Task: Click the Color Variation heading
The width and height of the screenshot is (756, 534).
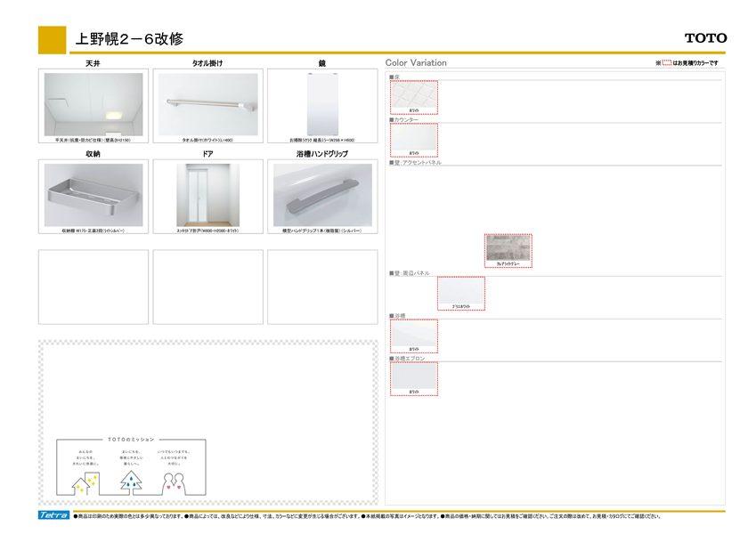Action: point(416,63)
